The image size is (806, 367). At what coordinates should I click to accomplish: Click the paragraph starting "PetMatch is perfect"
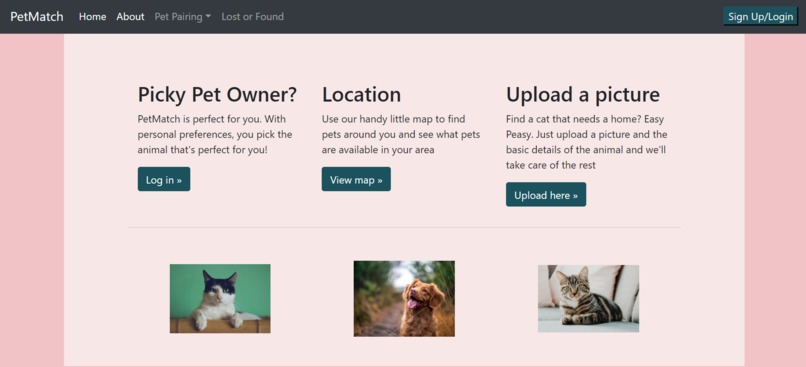pos(215,135)
